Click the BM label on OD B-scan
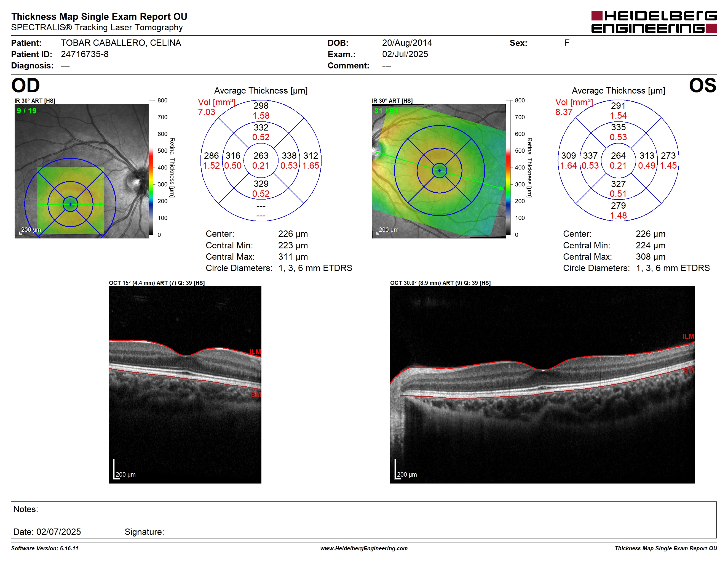The image size is (728, 563). point(256,395)
